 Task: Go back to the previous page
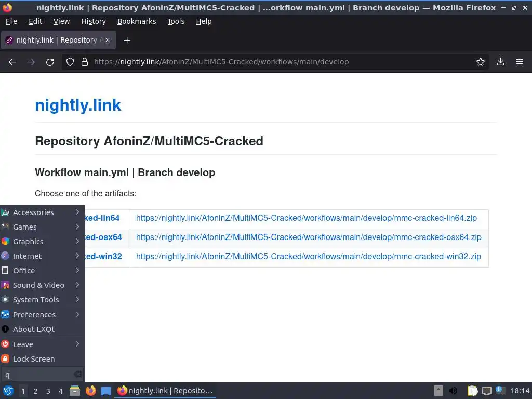coord(12,62)
